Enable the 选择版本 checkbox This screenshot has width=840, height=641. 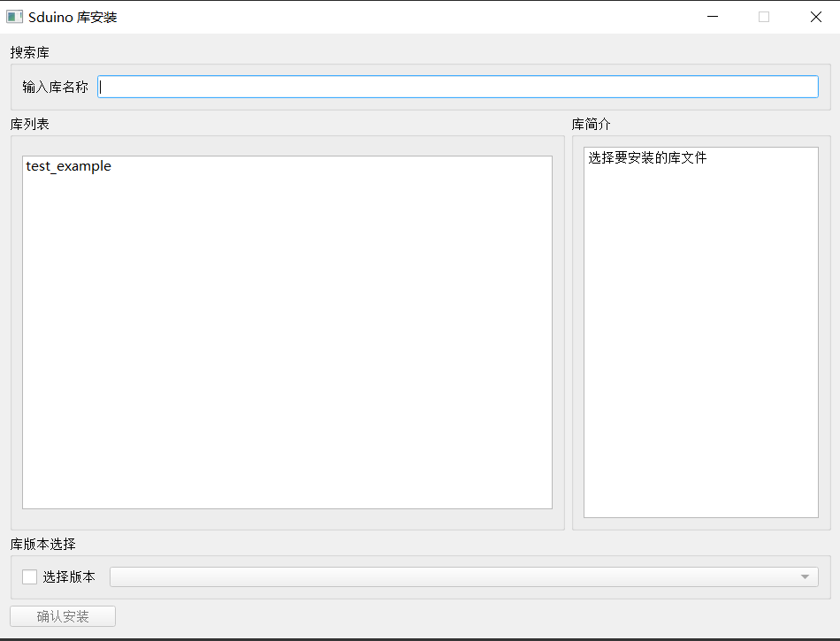pyautogui.click(x=29, y=576)
